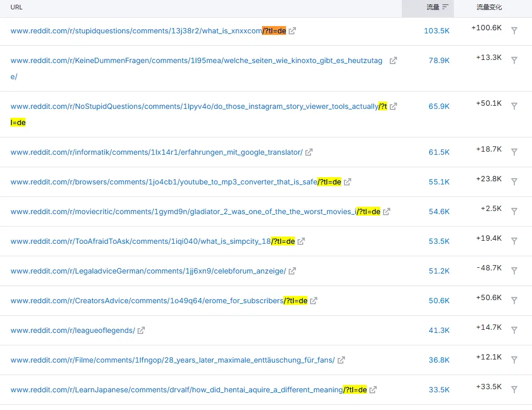Click the +14.7K traffic change value
This screenshot has height=410, width=532.
(489, 327)
